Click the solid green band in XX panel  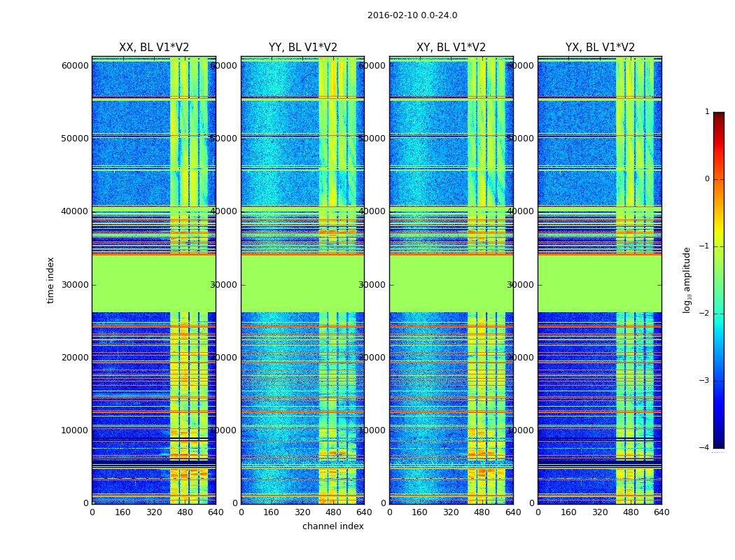point(154,283)
